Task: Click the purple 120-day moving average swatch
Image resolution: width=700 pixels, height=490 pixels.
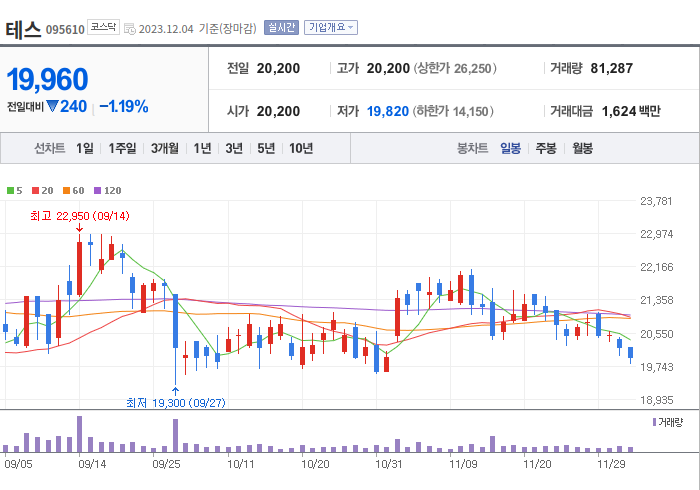Action: point(97,191)
